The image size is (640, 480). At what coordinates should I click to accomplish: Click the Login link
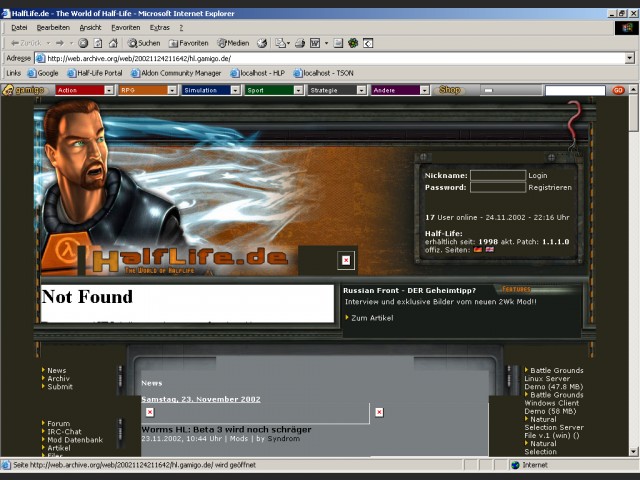538,176
